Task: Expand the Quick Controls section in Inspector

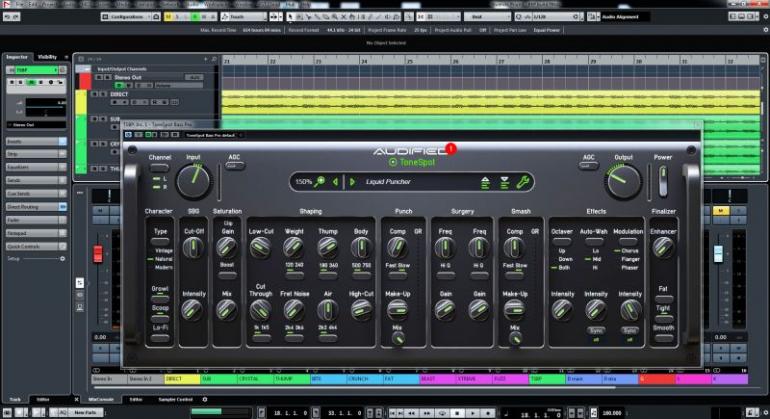Action: pyautogui.click(x=36, y=246)
